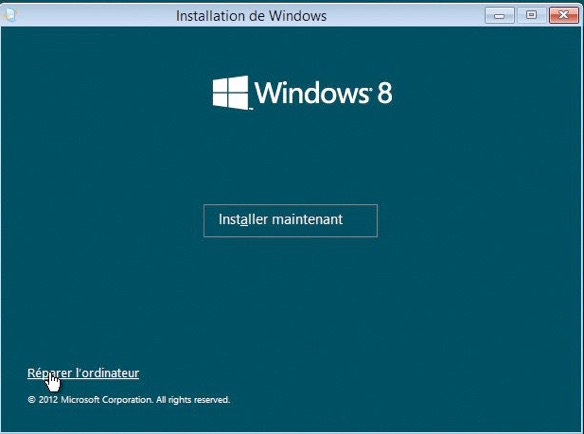Open Réparer l'ordinateur recovery options

(x=83, y=373)
